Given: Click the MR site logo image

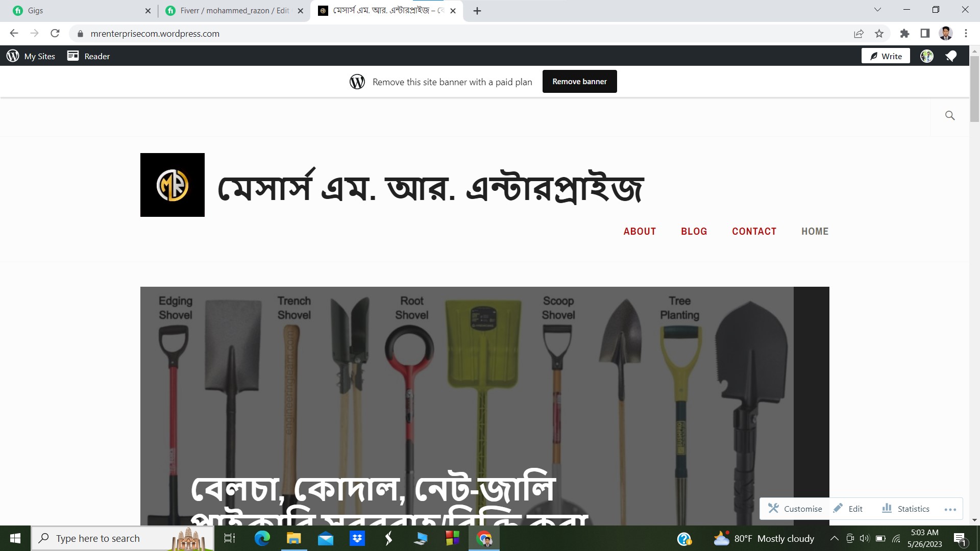Looking at the screenshot, I should (x=173, y=185).
